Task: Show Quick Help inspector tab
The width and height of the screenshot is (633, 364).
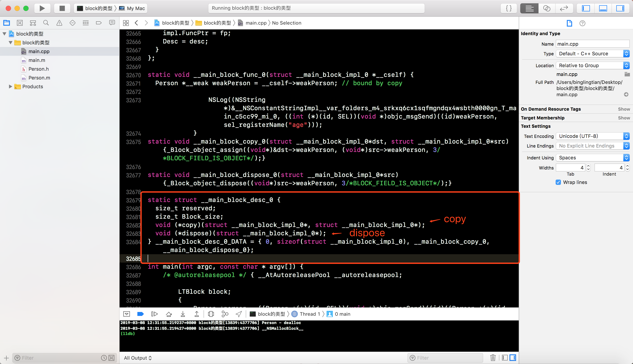Action: [x=582, y=23]
